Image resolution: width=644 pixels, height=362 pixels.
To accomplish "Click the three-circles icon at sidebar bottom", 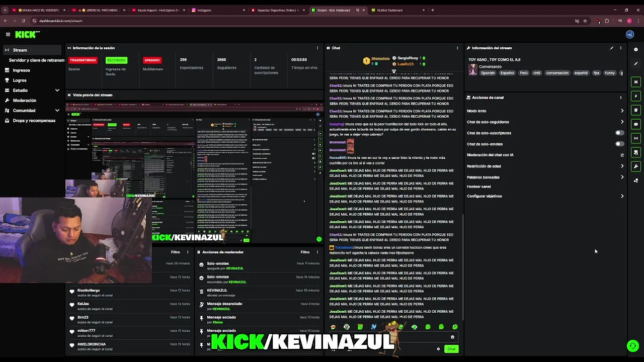I will 636,180.
